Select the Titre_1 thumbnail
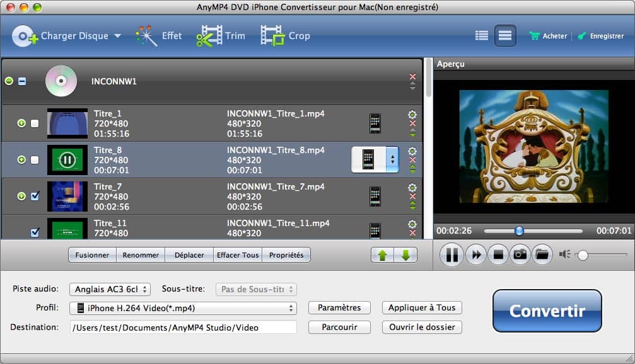 pyautogui.click(x=67, y=123)
